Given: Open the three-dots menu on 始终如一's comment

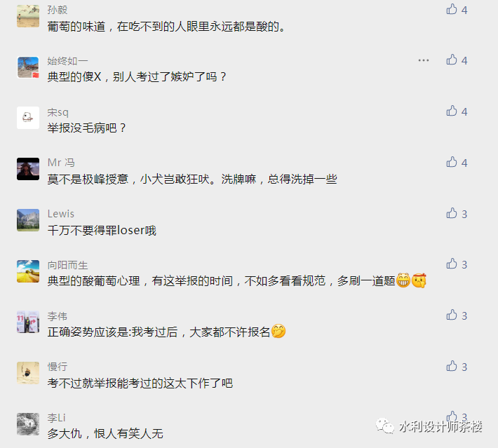Looking at the screenshot, I should point(424,60).
